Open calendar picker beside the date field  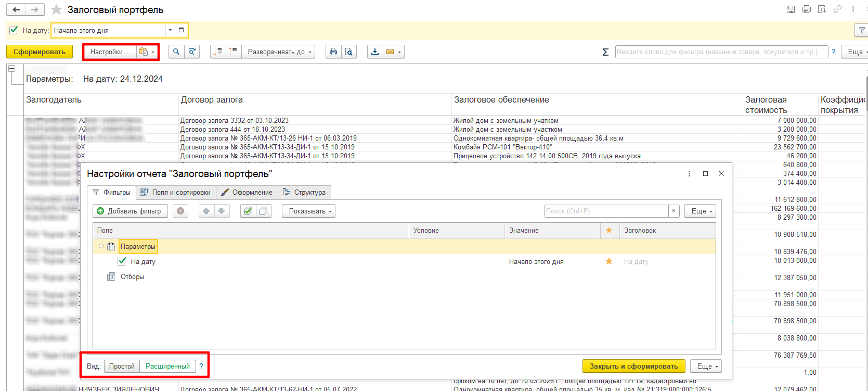(x=181, y=30)
